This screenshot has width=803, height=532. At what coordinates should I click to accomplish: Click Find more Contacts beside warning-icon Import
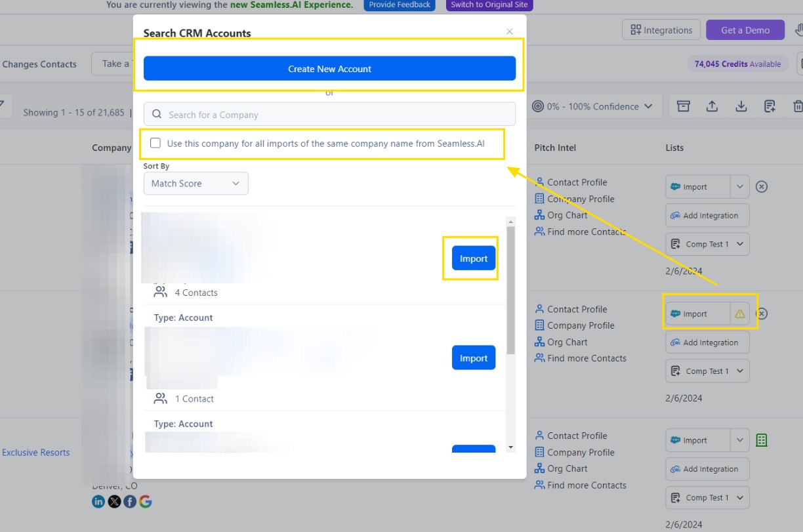pyautogui.click(x=581, y=358)
